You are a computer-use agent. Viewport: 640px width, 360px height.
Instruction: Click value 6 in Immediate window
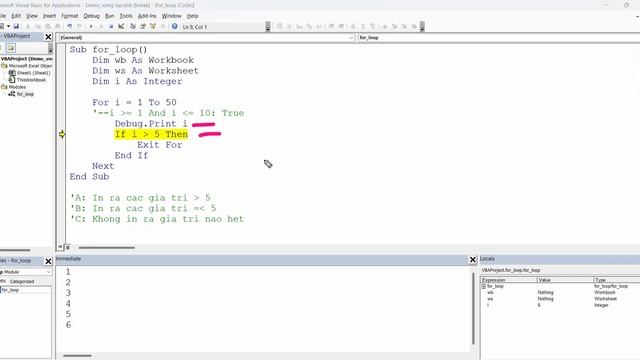point(68,325)
